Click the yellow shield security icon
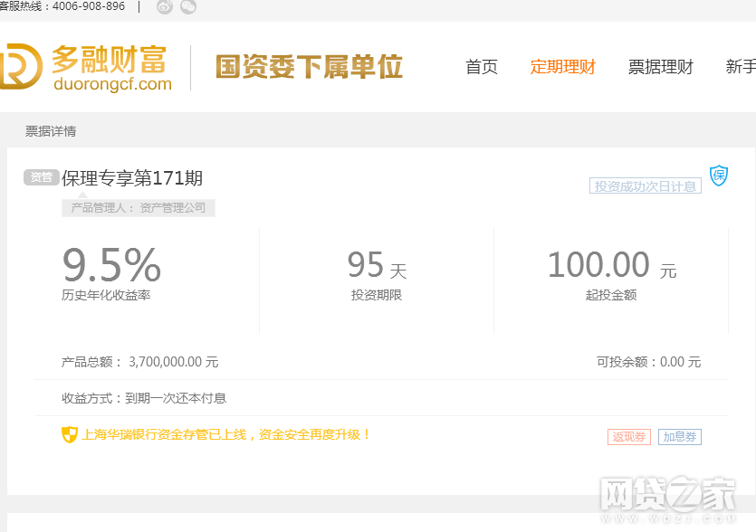This screenshot has width=756, height=532. 70,434
